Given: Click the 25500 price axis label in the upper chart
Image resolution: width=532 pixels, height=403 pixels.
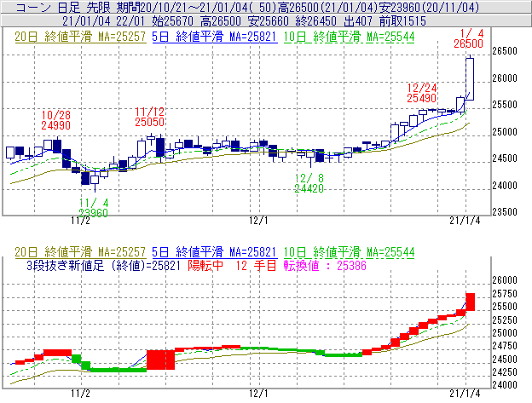Looking at the screenshot, I should 505,105.
